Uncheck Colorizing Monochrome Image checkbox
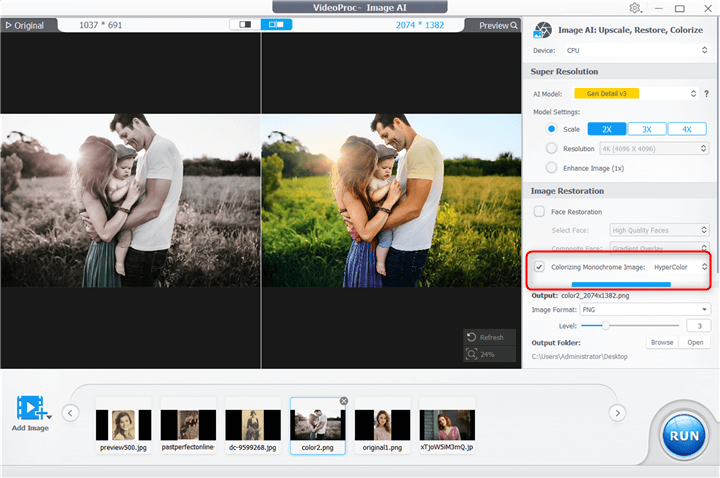Screen dimensions: 720x478 540,267
